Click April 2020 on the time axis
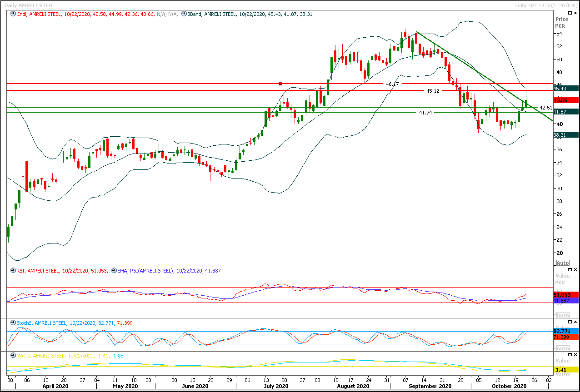This screenshot has width=580, height=392. click(55, 386)
